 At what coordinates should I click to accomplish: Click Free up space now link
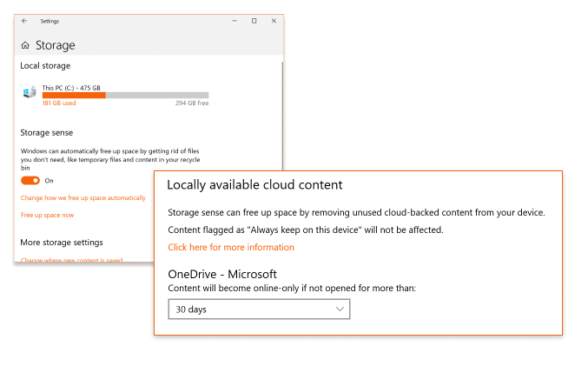[x=47, y=215]
